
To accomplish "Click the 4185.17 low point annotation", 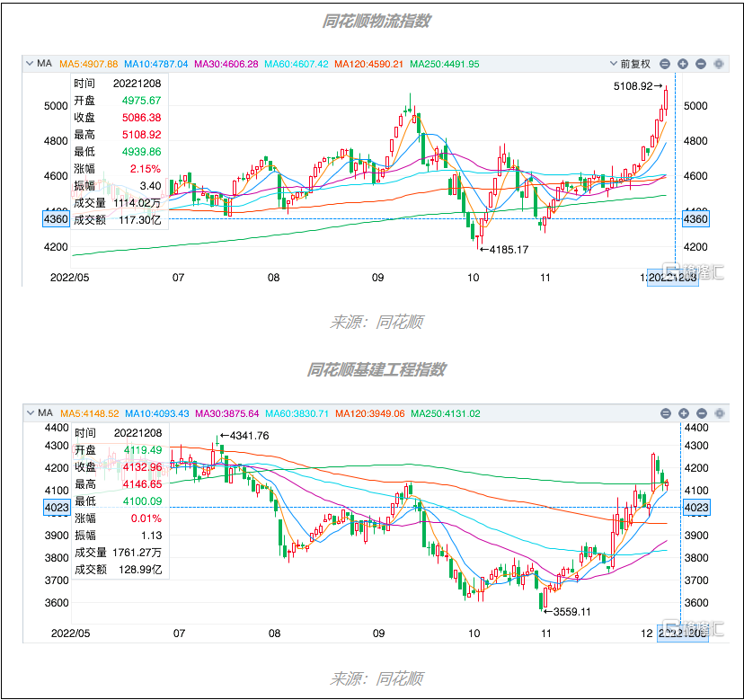I will tap(503, 249).
